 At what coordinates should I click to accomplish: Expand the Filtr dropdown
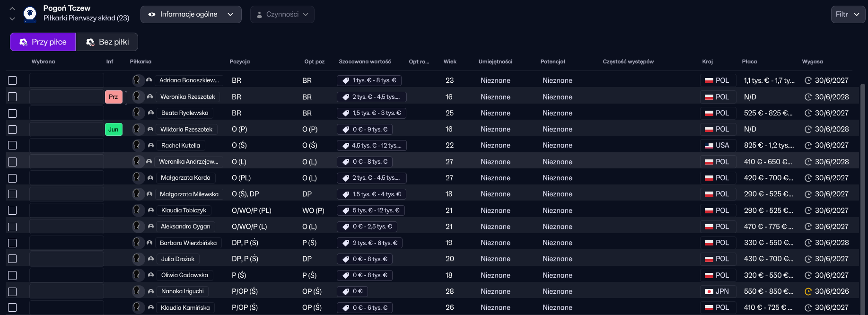pyautogui.click(x=848, y=14)
